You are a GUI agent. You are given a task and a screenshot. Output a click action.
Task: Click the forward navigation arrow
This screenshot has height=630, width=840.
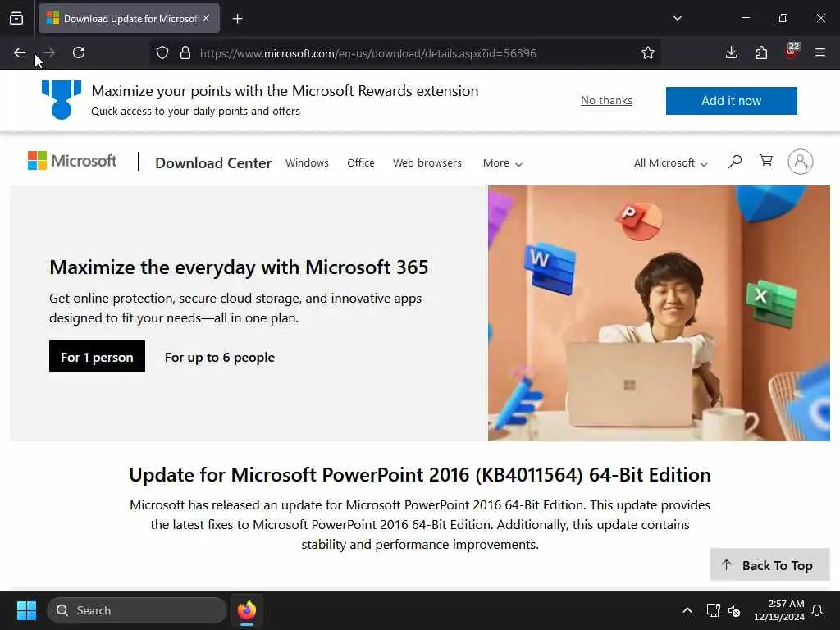(49, 52)
